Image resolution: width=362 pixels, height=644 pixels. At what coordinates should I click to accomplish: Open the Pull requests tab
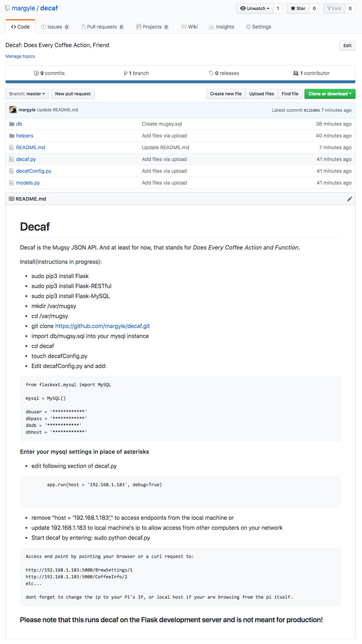pos(102,27)
